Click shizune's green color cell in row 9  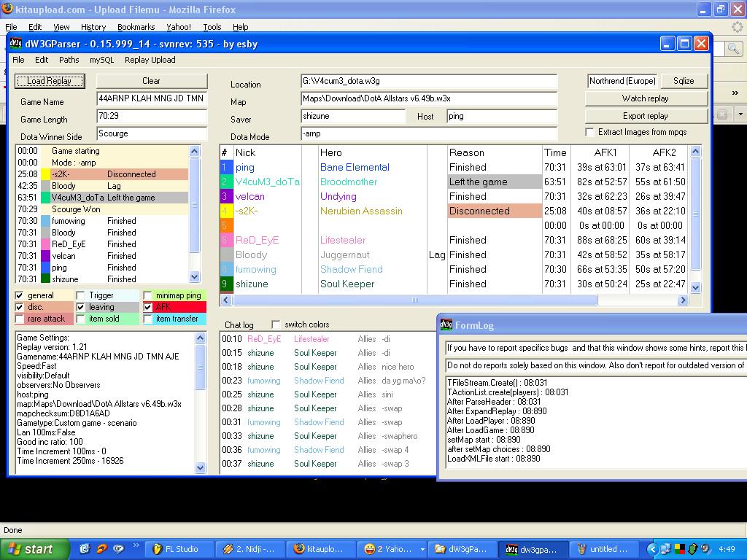pos(226,284)
